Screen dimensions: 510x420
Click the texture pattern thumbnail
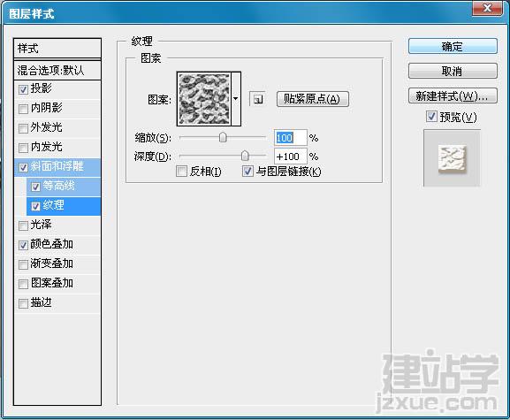[x=204, y=98]
